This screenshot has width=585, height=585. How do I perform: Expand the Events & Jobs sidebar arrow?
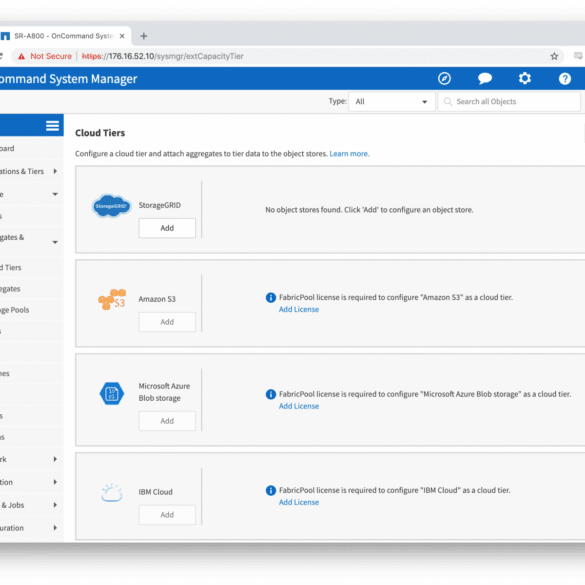pos(55,505)
